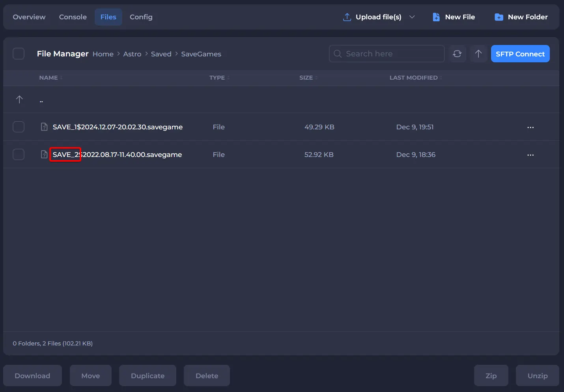The height and width of the screenshot is (392, 564).
Task: Click the New File icon
Action: click(x=436, y=17)
